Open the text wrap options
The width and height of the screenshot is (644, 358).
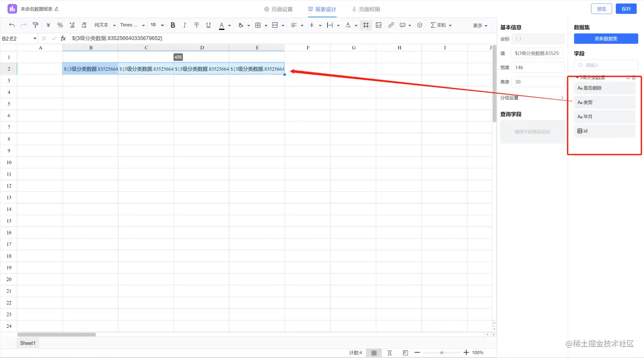click(x=330, y=25)
